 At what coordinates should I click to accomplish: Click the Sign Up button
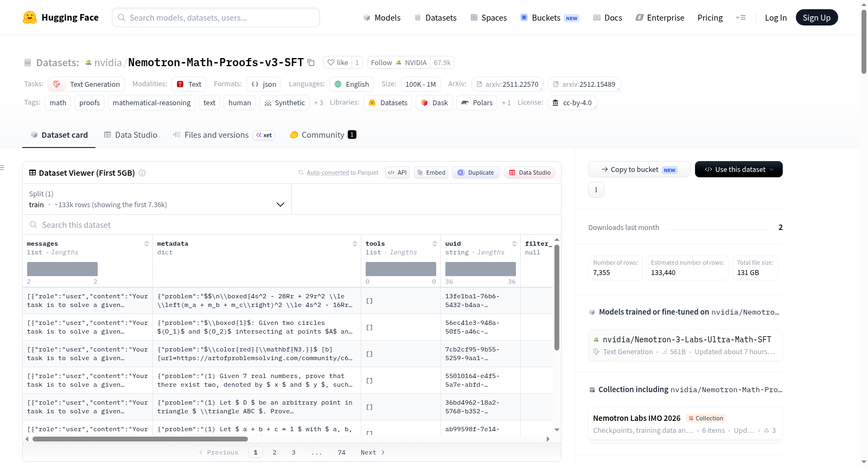[x=816, y=17]
